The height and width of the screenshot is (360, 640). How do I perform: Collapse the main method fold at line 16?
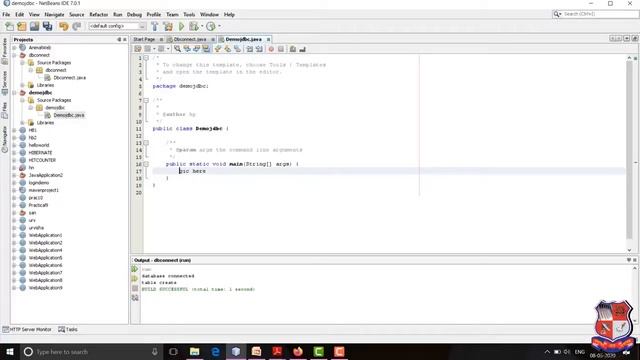pos(146,164)
